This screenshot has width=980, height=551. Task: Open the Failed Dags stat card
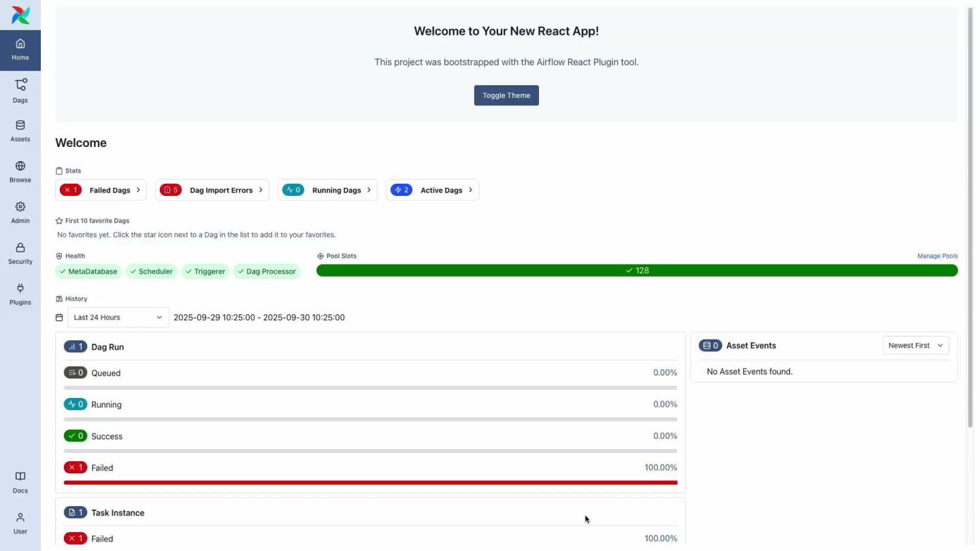(101, 190)
